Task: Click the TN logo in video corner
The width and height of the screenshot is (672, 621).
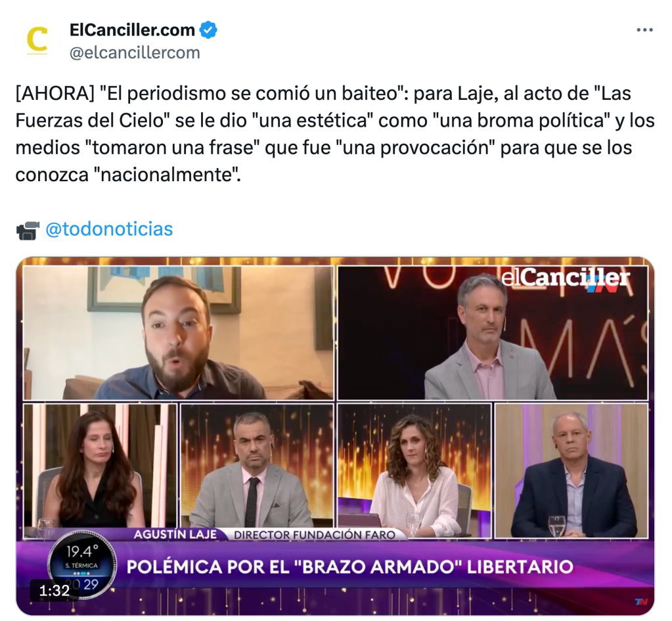Action: (x=640, y=602)
